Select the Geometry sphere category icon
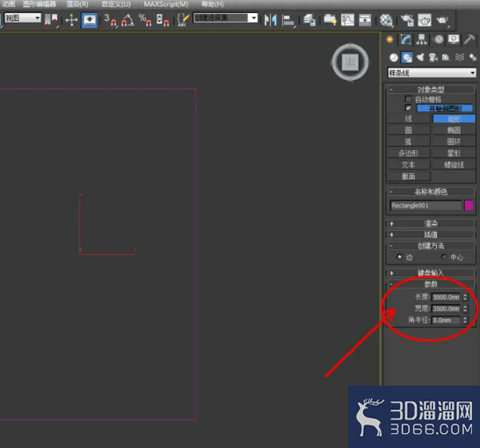This screenshot has width=480, height=448. click(394, 57)
